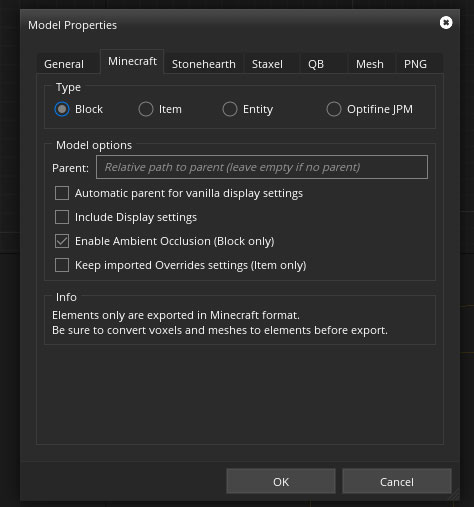Choose Optifine JPM type
The image size is (474, 507).
pyautogui.click(x=334, y=109)
